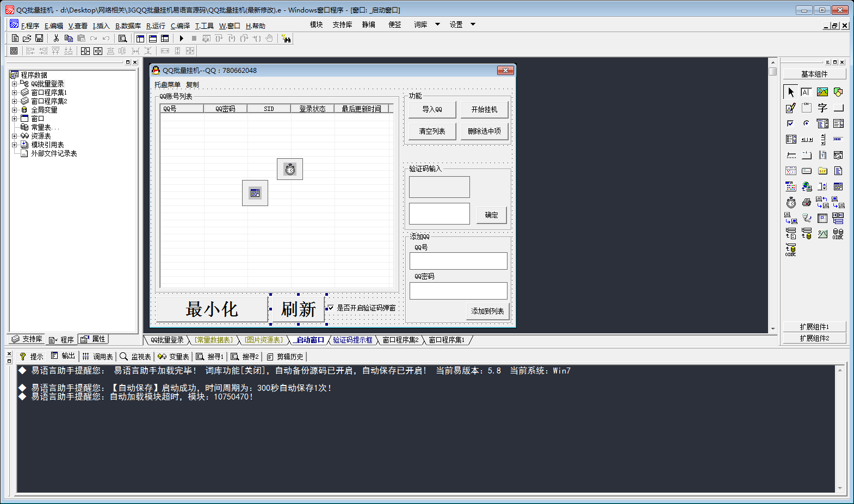This screenshot has width=854, height=504.
Task: Select the progress bar component icon
Action: coord(838,139)
